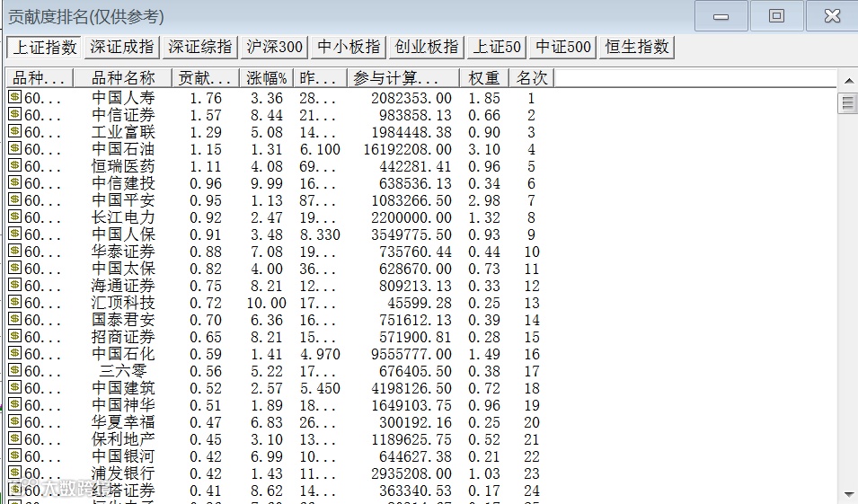
Task: Select the 中国人寿 stock name
Action: 123,98
